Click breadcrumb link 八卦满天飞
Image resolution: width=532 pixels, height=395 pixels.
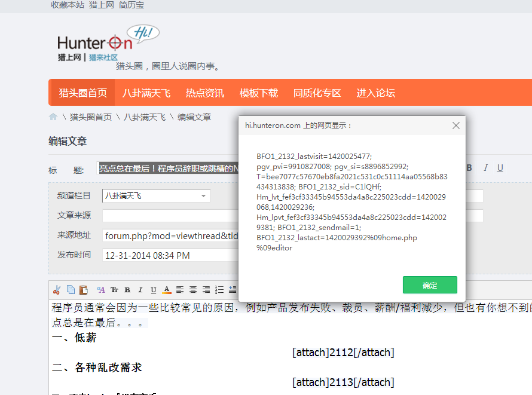tap(145, 117)
